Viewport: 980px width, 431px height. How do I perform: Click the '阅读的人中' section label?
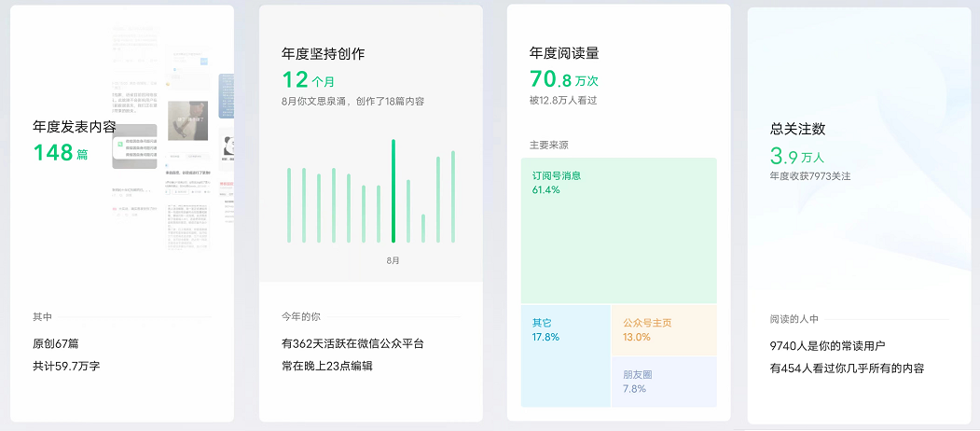(x=794, y=318)
